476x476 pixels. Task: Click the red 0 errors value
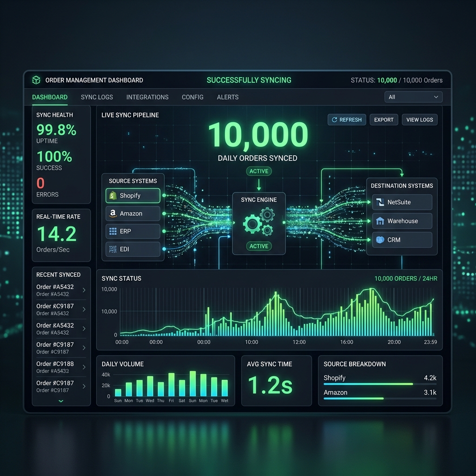pos(40,183)
